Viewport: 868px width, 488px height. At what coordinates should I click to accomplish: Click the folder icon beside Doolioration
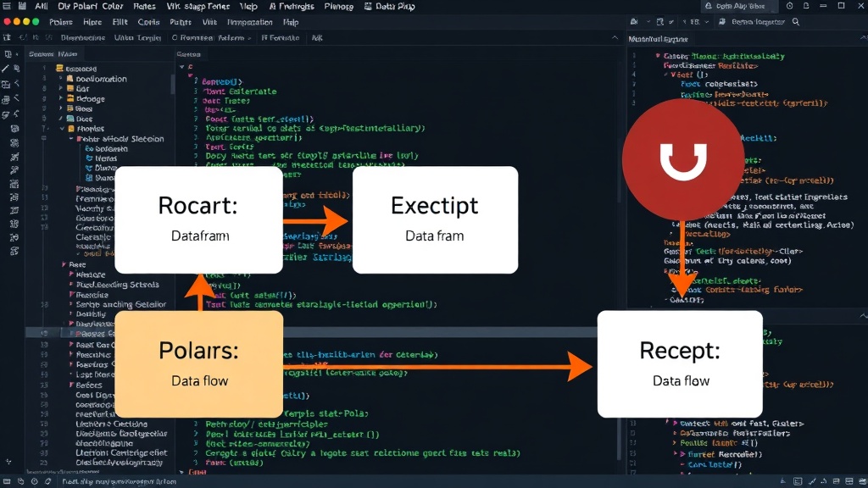(x=70, y=79)
